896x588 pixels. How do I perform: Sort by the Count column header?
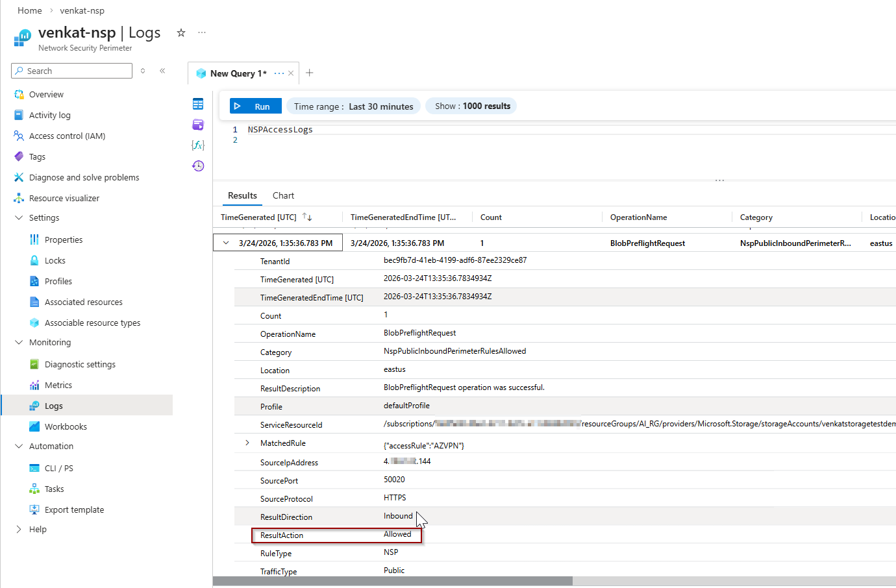[491, 217]
